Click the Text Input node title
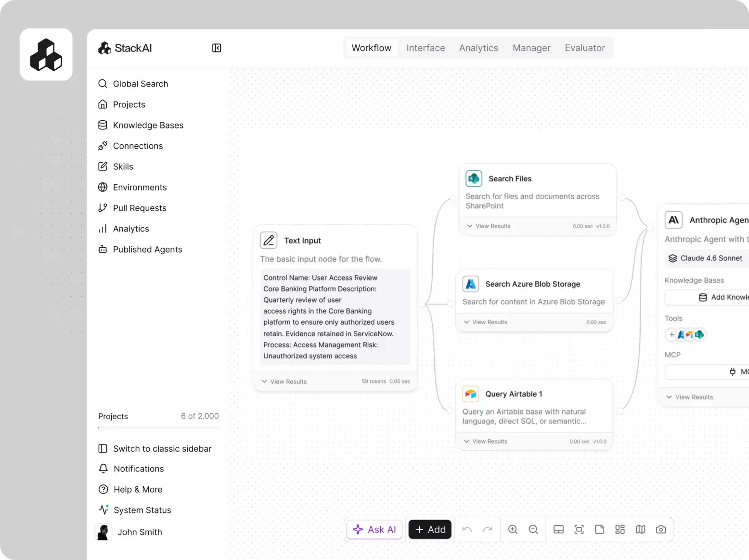The image size is (749, 560). [302, 241]
